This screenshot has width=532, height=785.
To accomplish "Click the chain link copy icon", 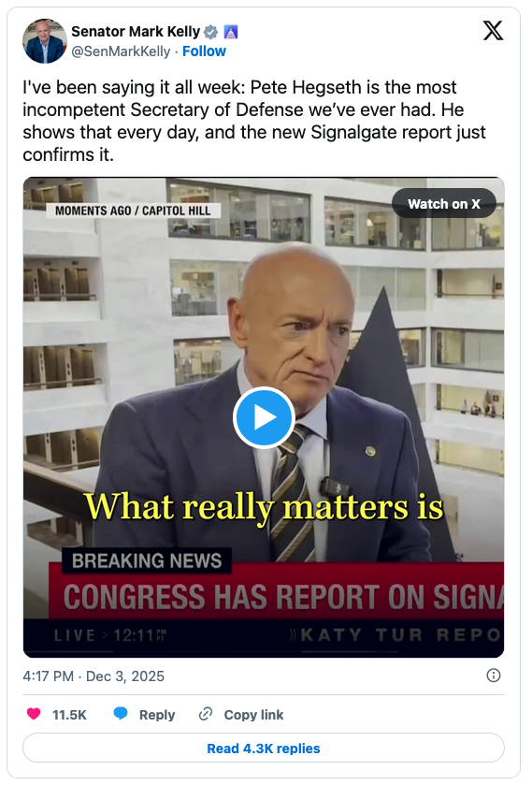I will [205, 713].
